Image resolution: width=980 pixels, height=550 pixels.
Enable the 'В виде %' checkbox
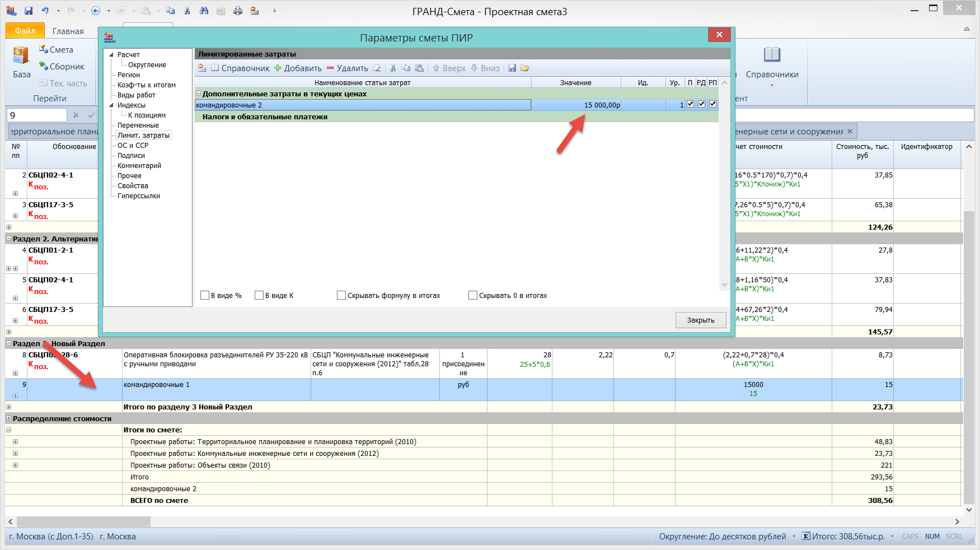point(205,295)
